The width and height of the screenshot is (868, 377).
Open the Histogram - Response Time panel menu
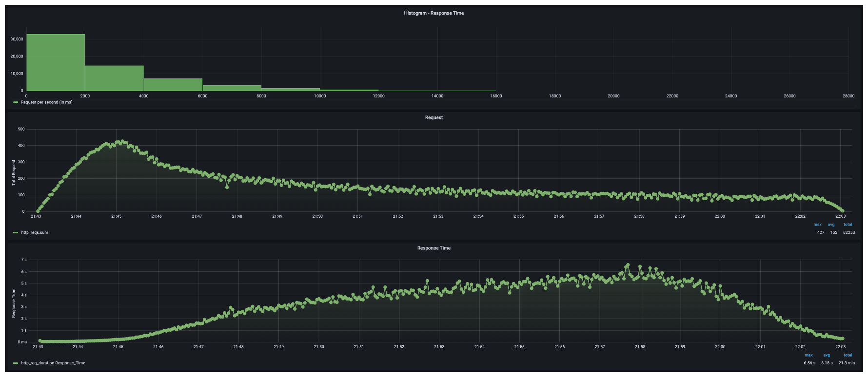coord(434,13)
